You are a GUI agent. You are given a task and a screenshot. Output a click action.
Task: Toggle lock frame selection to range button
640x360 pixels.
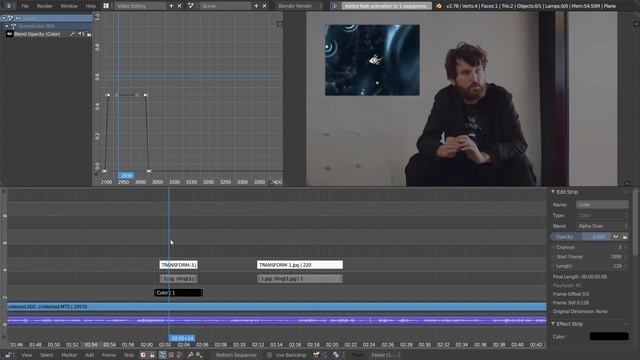152,355
